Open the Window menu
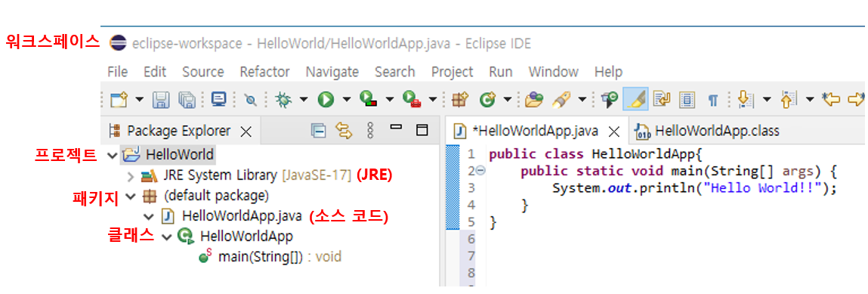The height and width of the screenshot is (294, 868). 554,72
